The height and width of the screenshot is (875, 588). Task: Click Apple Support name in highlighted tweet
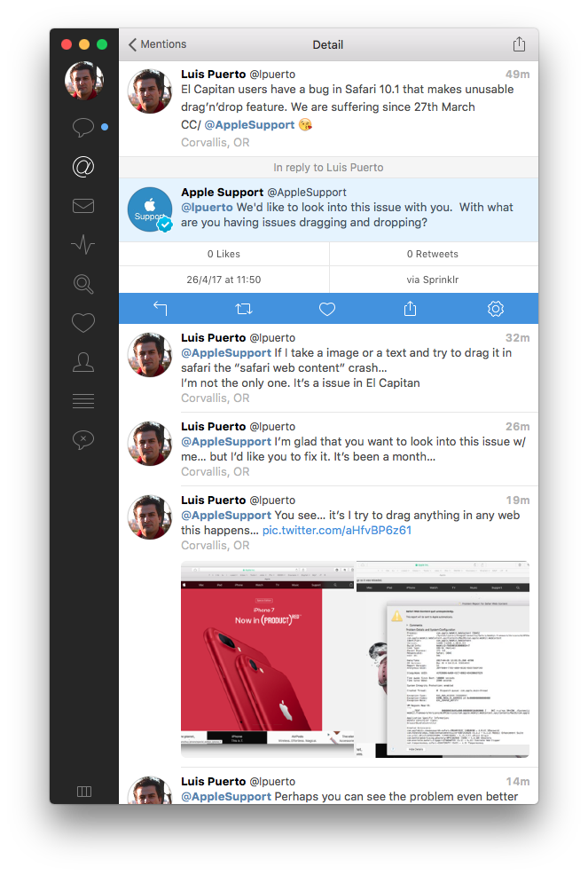pyautogui.click(x=222, y=192)
